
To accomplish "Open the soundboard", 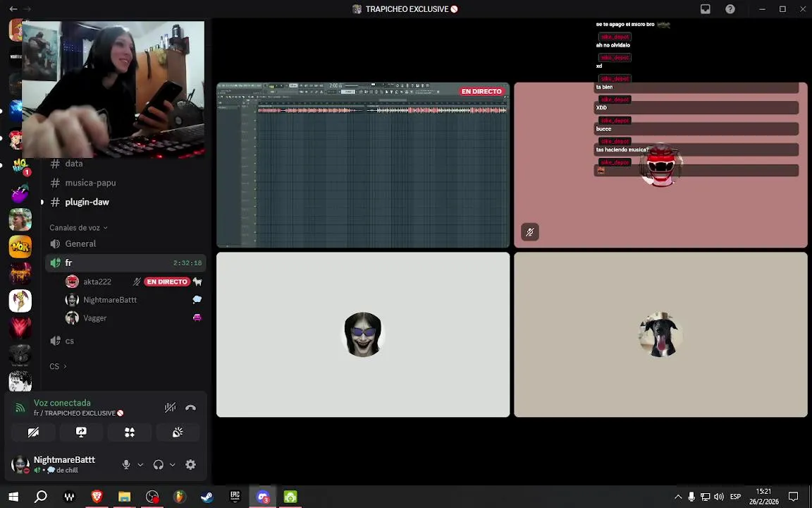I will 178,433.
